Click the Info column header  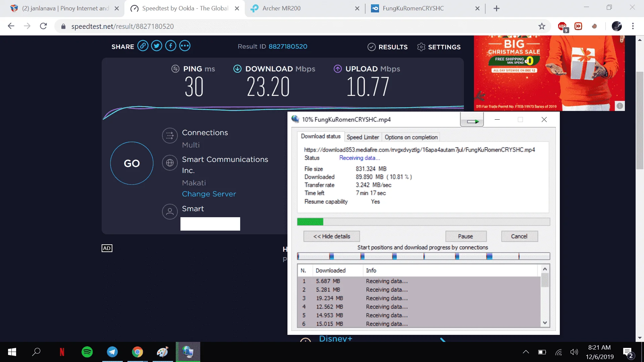click(450, 270)
